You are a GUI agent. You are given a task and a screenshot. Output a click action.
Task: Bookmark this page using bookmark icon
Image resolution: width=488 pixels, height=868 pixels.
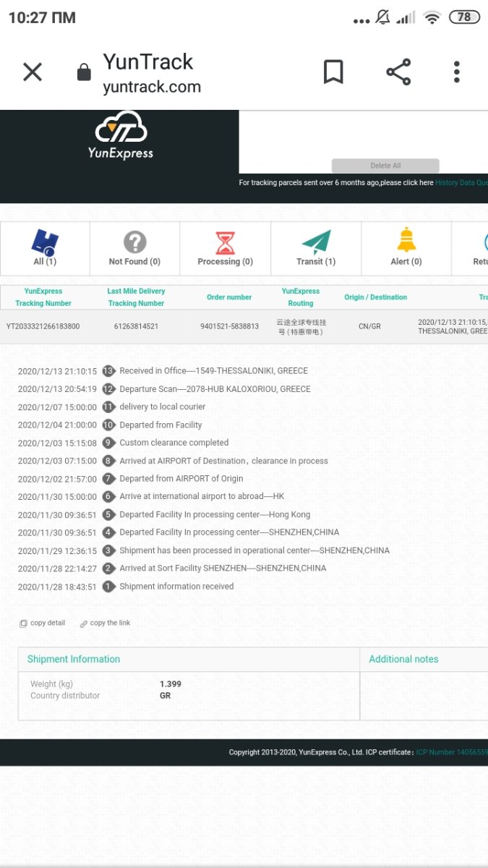333,72
